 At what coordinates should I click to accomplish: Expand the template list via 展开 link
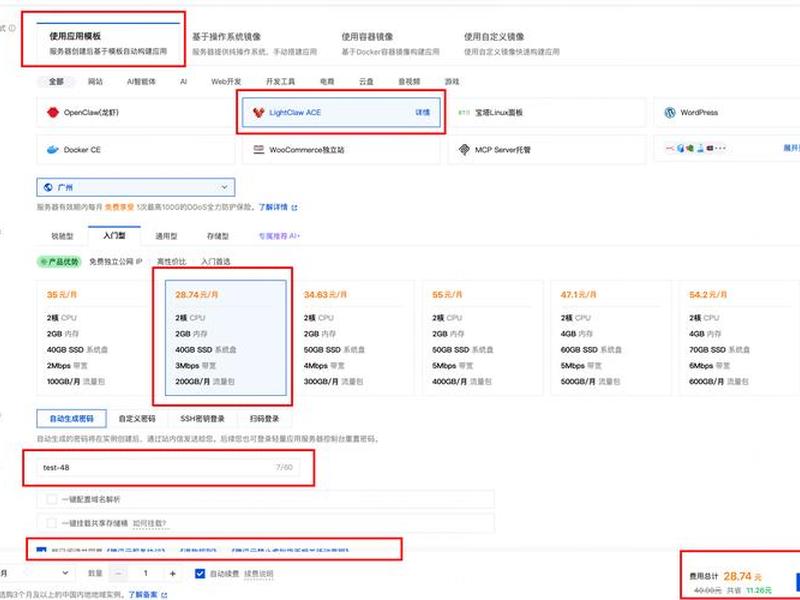[x=791, y=148]
